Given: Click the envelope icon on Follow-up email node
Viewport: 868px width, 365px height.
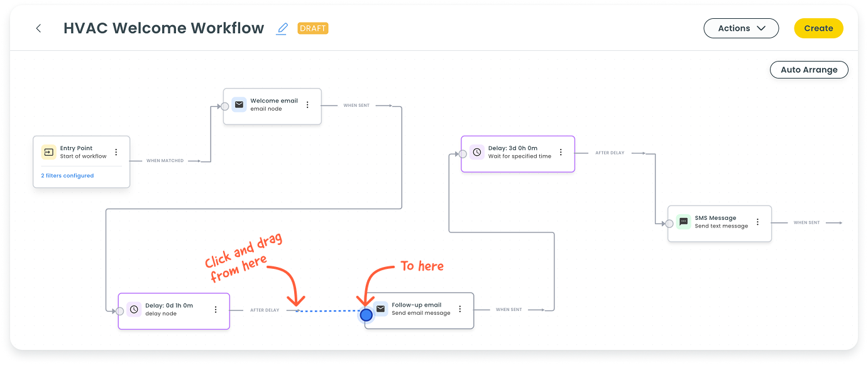Looking at the screenshot, I should coord(380,308).
